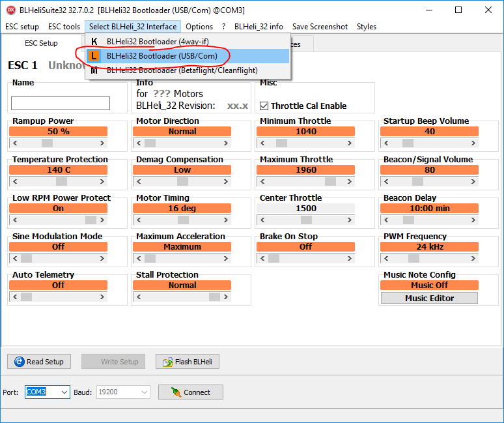
Task: Switch to the ESC Setup tab
Action: 41,43
